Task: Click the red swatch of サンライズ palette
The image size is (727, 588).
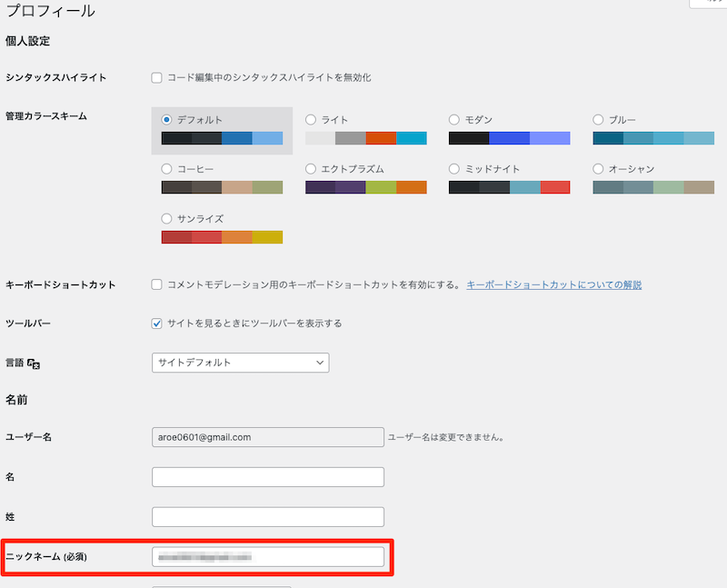Action: click(x=176, y=237)
